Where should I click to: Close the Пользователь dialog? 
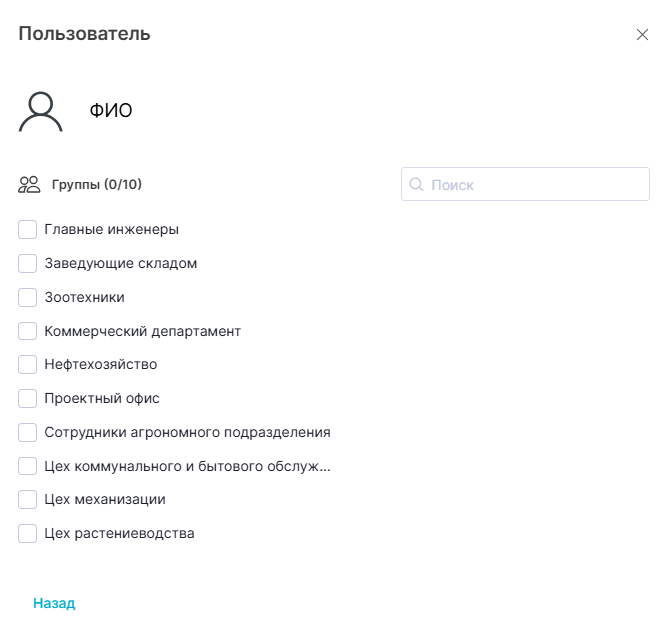coord(642,35)
